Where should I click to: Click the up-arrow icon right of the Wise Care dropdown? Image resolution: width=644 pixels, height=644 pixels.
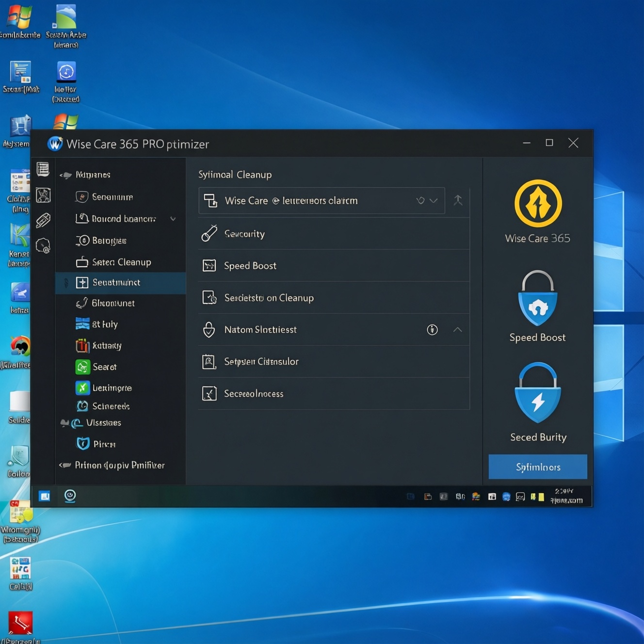[x=458, y=200]
